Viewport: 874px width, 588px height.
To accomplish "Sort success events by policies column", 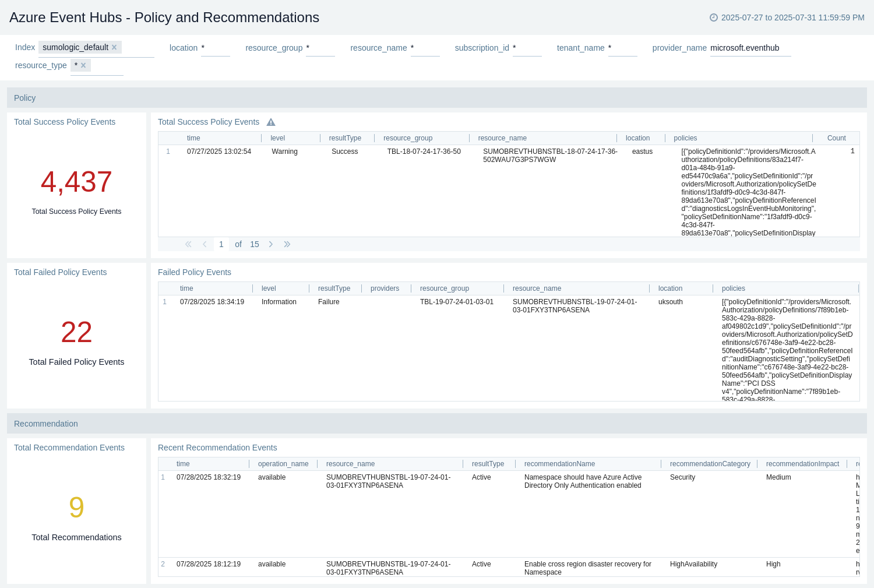I will coord(685,138).
